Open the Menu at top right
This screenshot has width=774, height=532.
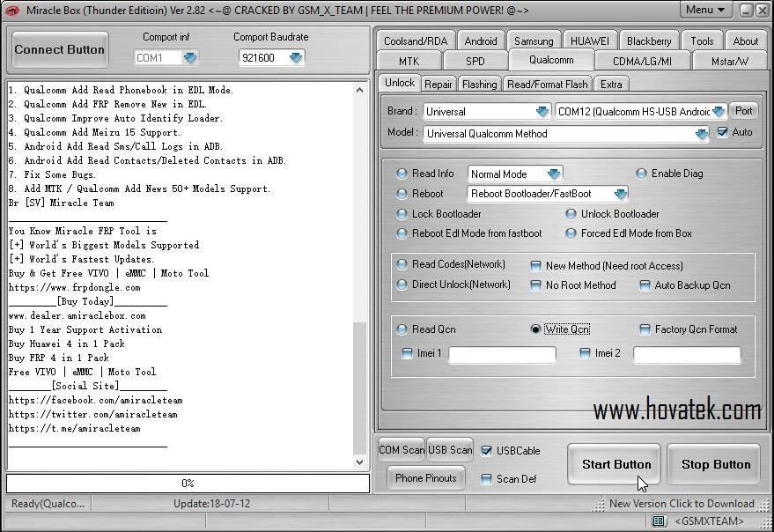click(704, 10)
